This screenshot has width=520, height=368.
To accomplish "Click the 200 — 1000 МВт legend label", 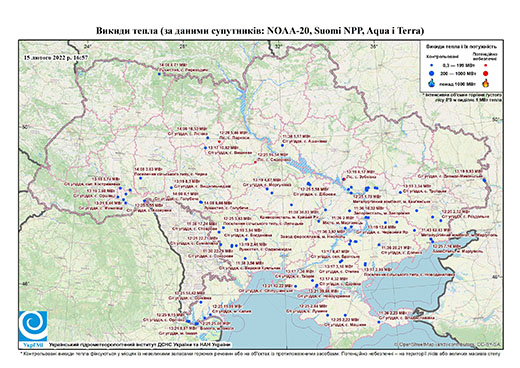I will point(459,74).
